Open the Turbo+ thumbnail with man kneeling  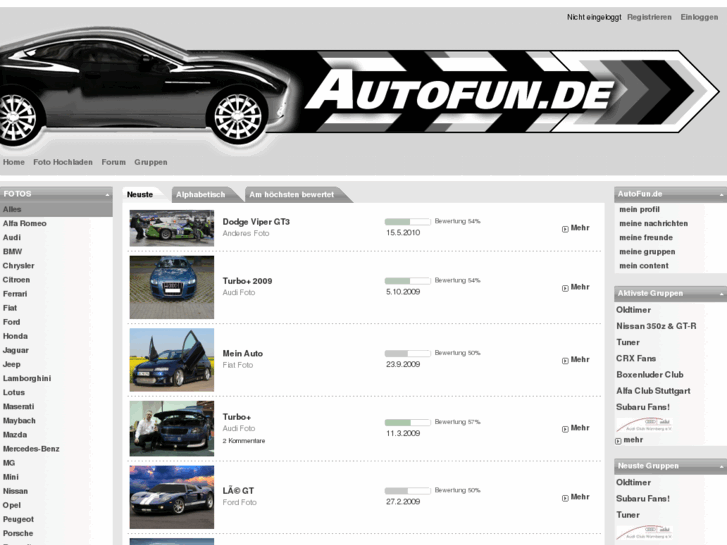pos(172,429)
